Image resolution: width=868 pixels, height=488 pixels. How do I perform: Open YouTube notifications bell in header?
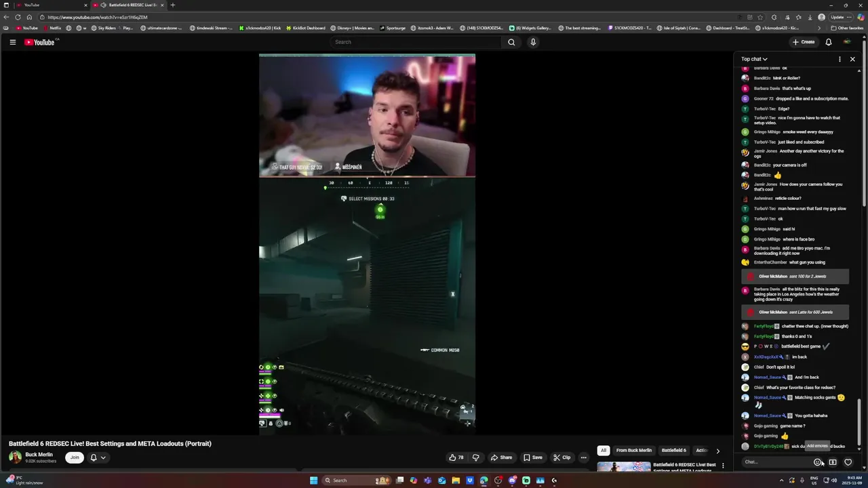click(828, 42)
